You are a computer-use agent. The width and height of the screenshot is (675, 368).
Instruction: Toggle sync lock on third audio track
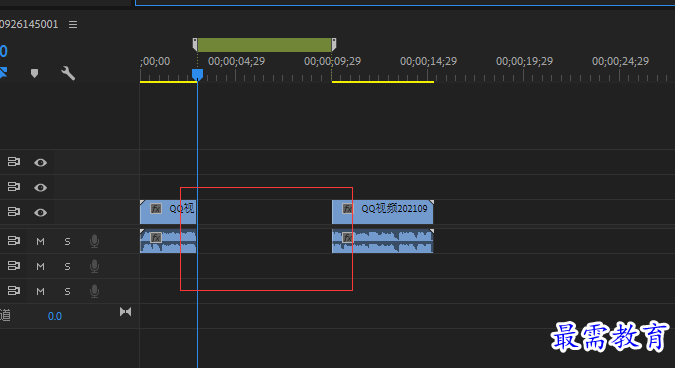(x=14, y=291)
